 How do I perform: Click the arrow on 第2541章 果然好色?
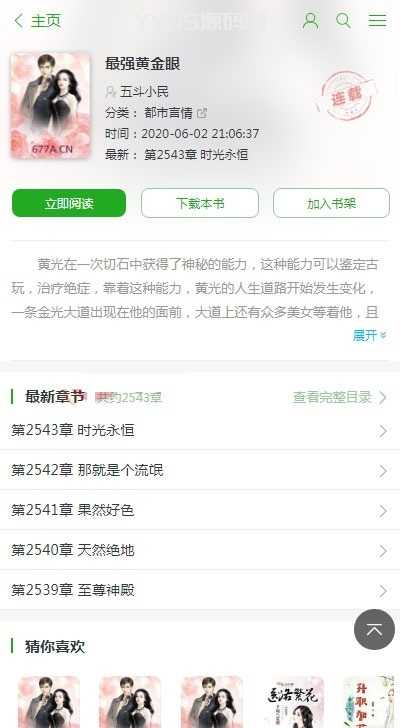click(383, 511)
